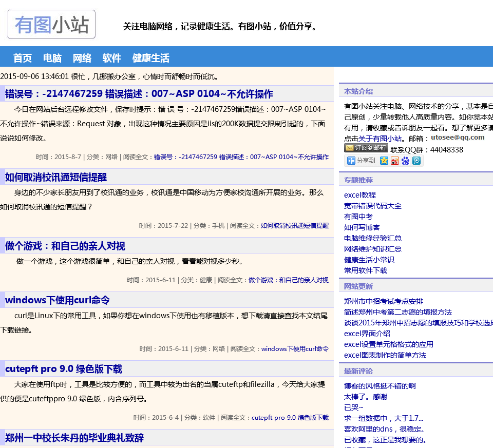Screen dimensions: 493x448
Task: Open comment 已收藏，这正是我想要的。
Action: click(x=385, y=440)
